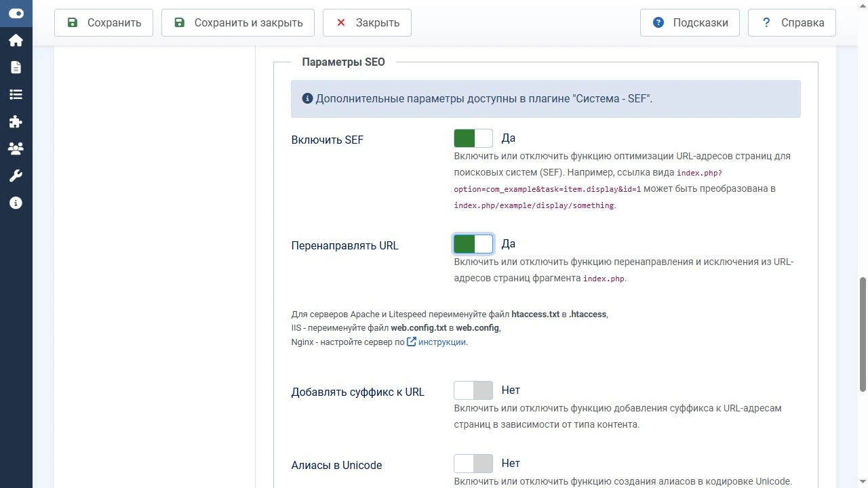868x488 pixels.
Task: Open the Help info sidebar icon
Action: pyautogui.click(x=16, y=203)
